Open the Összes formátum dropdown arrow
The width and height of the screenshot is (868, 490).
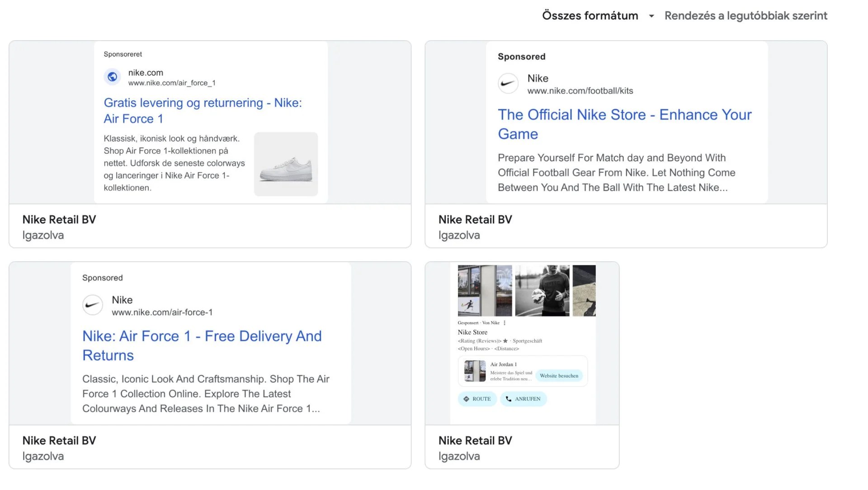(651, 16)
